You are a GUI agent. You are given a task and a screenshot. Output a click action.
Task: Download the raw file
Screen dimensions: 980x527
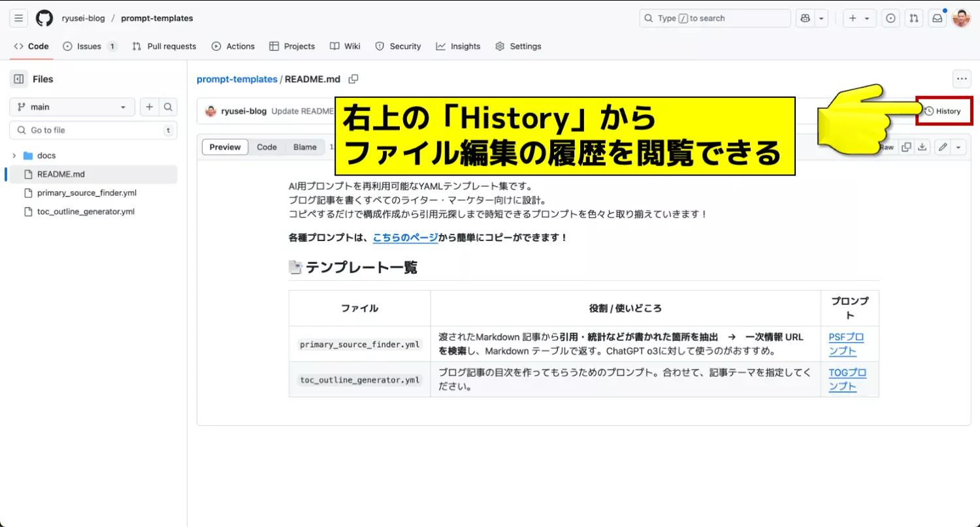[x=922, y=147]
